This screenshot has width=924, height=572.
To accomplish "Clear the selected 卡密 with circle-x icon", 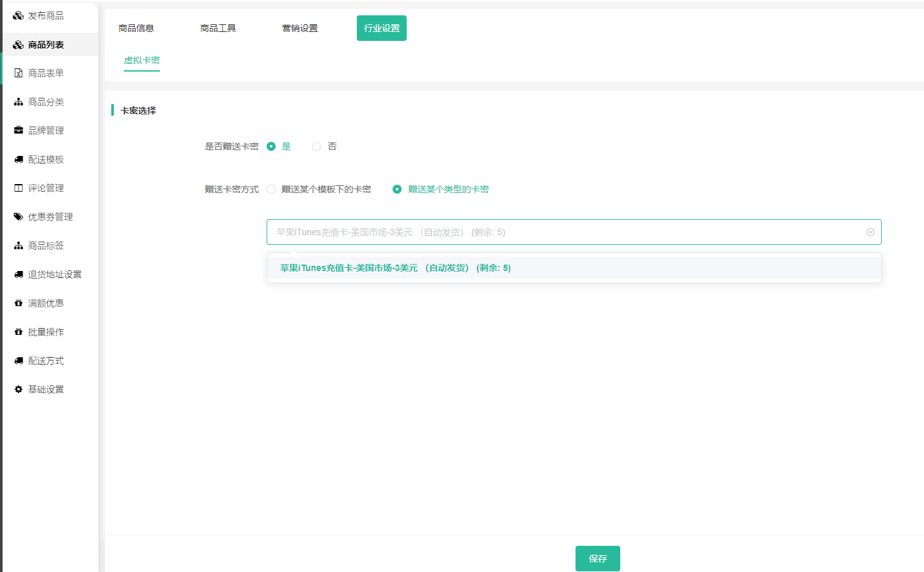I will (x=870, y=232).
